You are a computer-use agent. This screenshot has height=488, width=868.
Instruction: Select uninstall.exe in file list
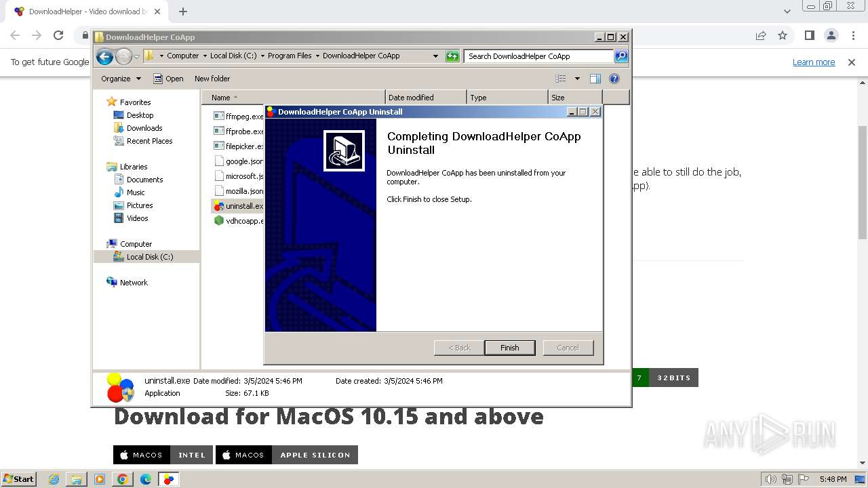click(238, 206)
